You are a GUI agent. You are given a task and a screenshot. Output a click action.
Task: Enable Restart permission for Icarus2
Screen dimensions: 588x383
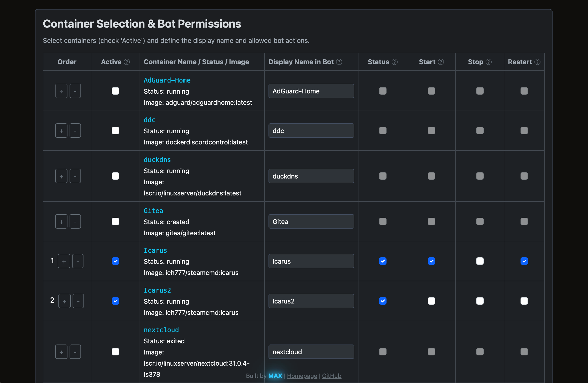(x=524, y=301)
